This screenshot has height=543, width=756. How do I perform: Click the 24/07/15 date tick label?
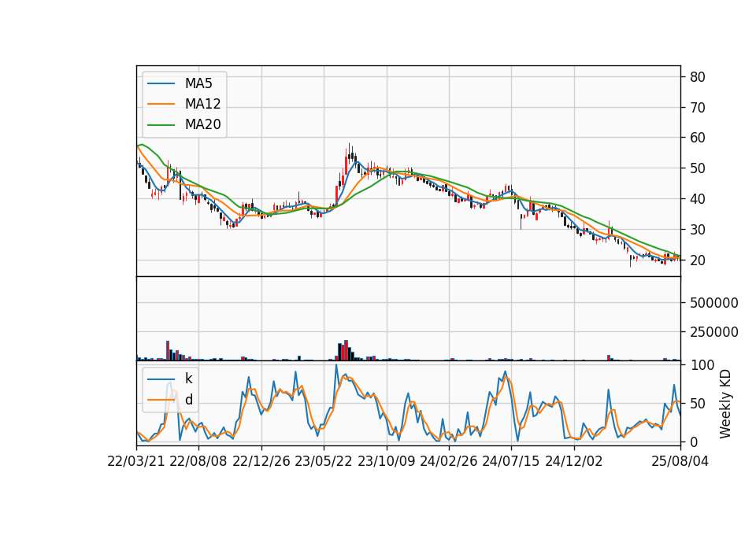[511, 461]
